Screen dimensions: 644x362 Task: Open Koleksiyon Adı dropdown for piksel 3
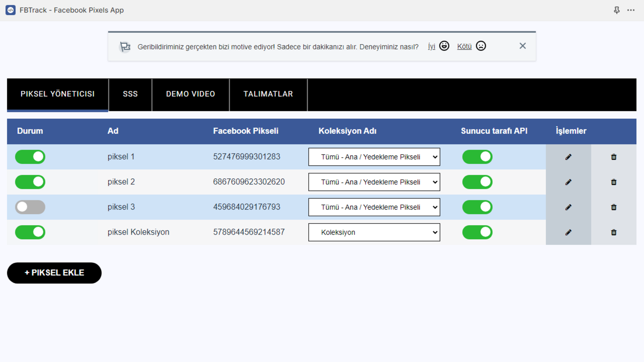tap(374, 207)
